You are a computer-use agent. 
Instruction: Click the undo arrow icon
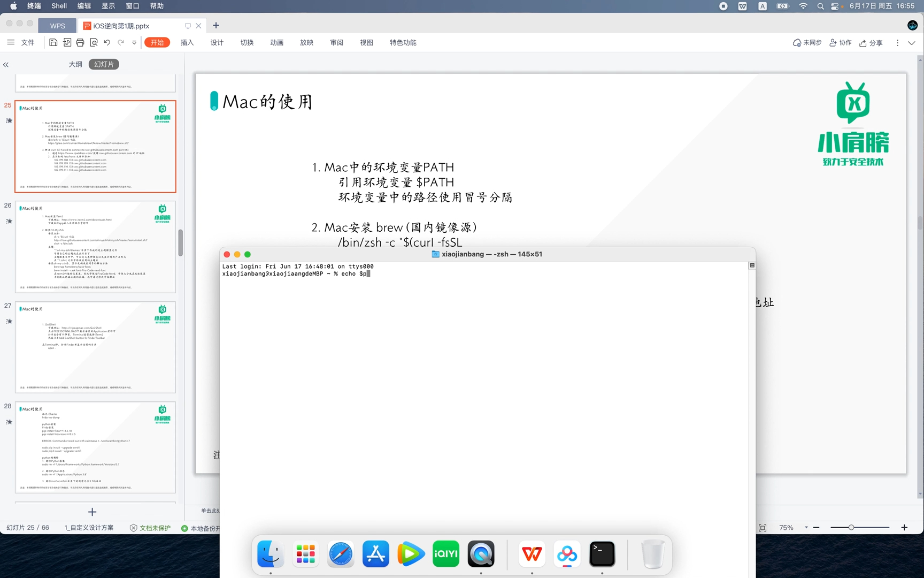107,42
